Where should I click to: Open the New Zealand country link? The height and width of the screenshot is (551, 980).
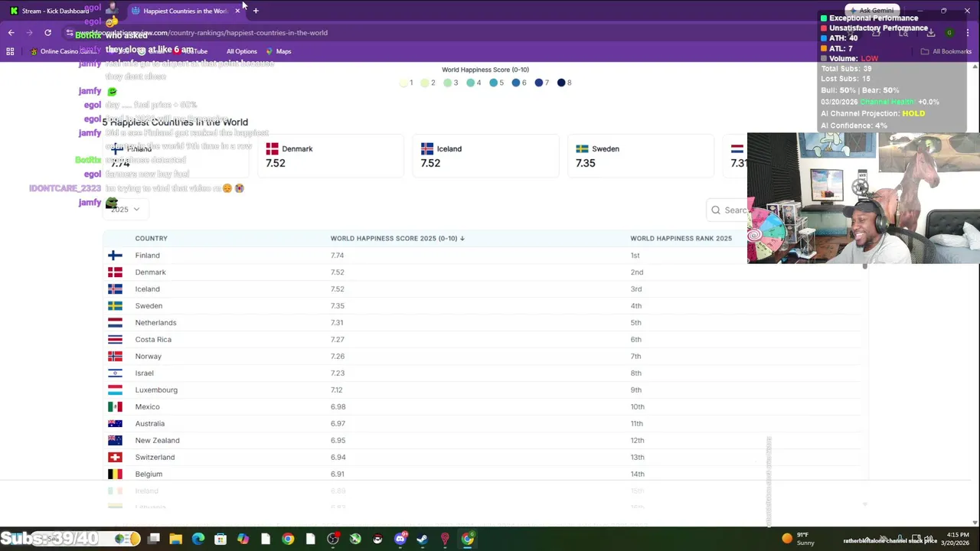157,441
